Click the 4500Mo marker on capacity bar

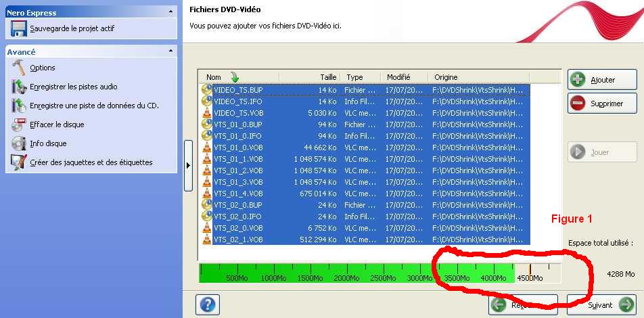529,278
